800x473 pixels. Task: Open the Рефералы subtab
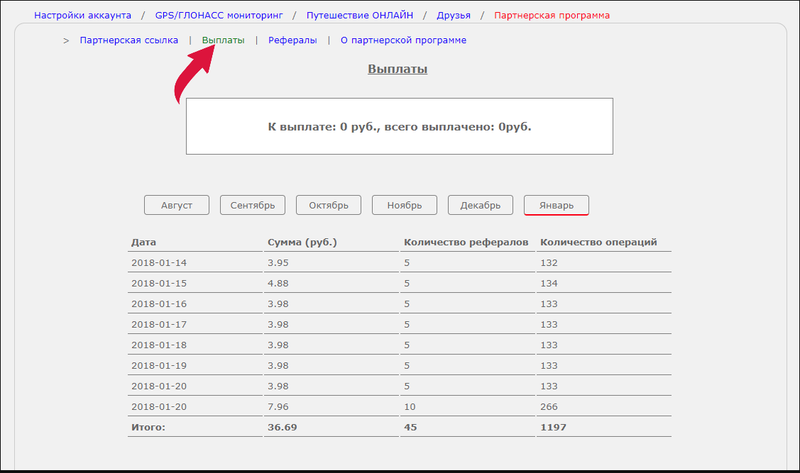[x=292, y=40]
